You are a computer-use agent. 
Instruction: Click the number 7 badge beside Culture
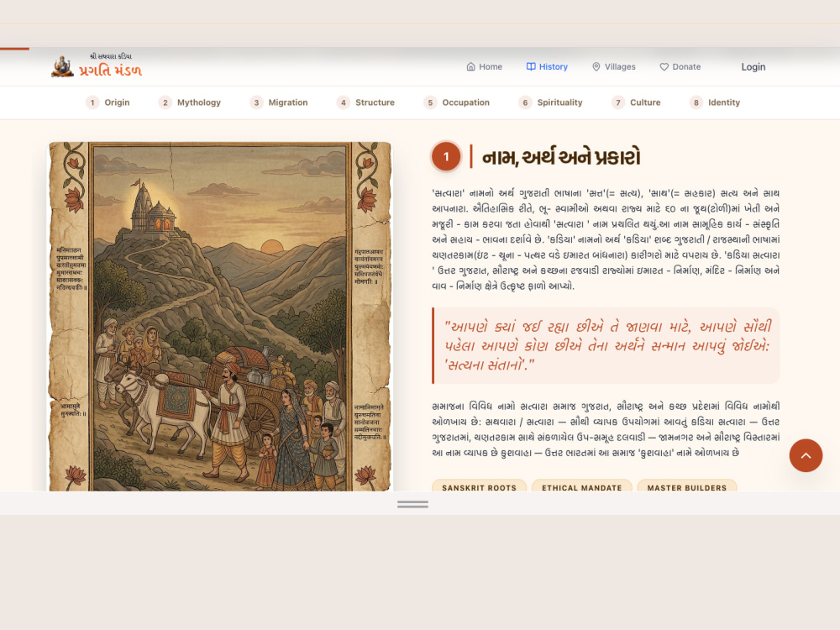click(617, 102)
